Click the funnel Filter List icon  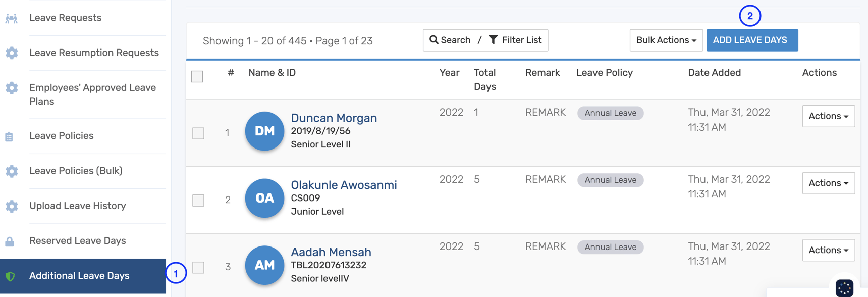(493, 40)
